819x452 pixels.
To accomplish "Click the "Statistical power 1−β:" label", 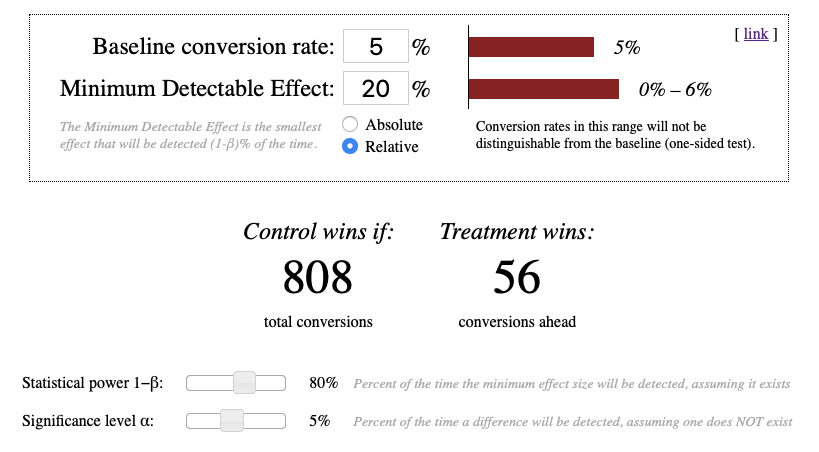I will [92, 384].
